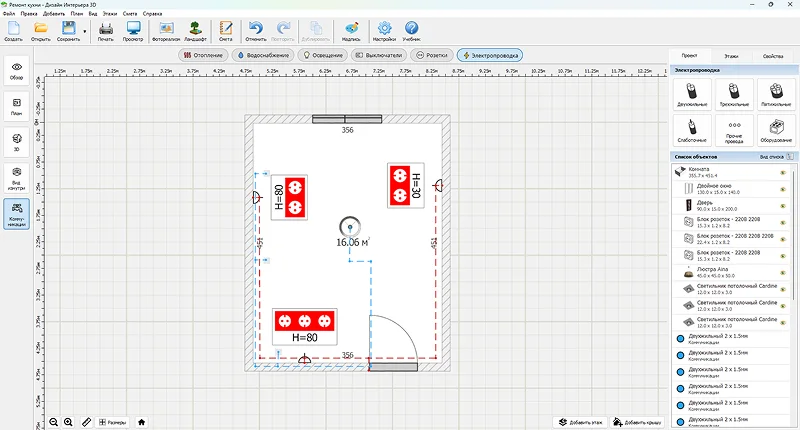800x430 pixels.
Task: Open the План menu
Action: (77, 14)
